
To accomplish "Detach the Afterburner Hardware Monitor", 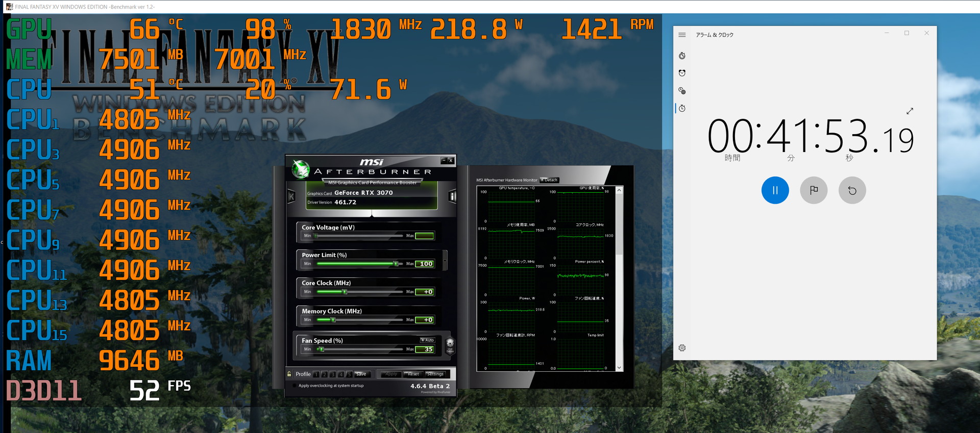I will (549, 180).
